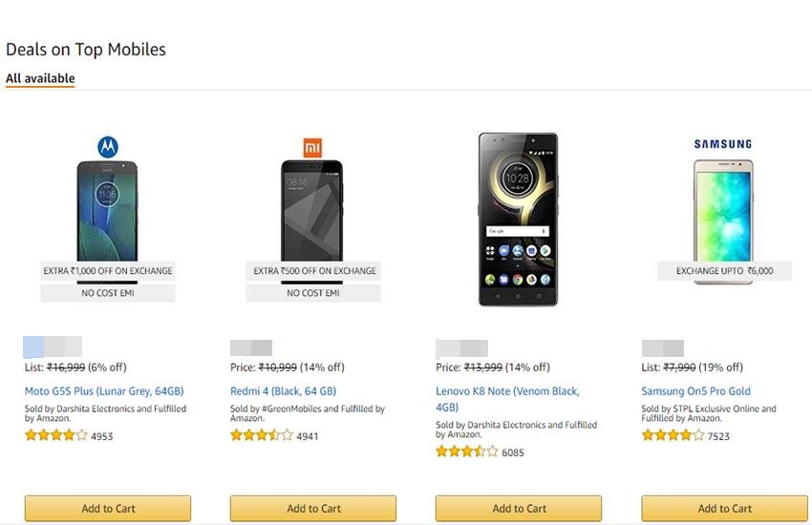The image size is (812, 525).
Task: Add Redmi 4 to cart
Action: pyautogui.click(x=313, y=508)
